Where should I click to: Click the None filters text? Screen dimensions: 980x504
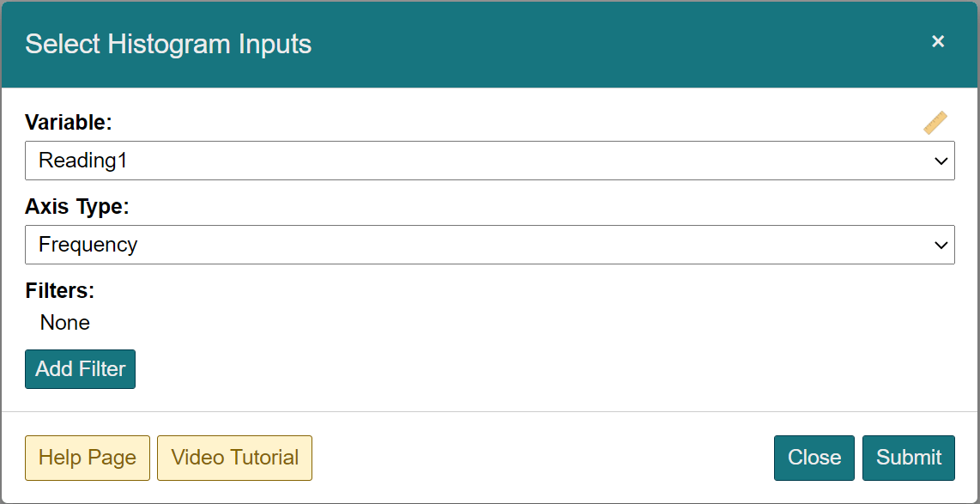coord(65,323)
